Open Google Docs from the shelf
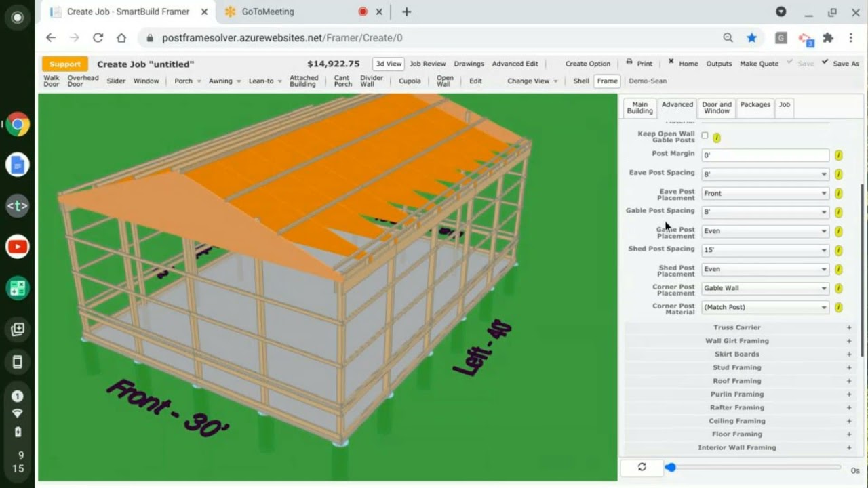The image size is (868, 488). point(18,165)
